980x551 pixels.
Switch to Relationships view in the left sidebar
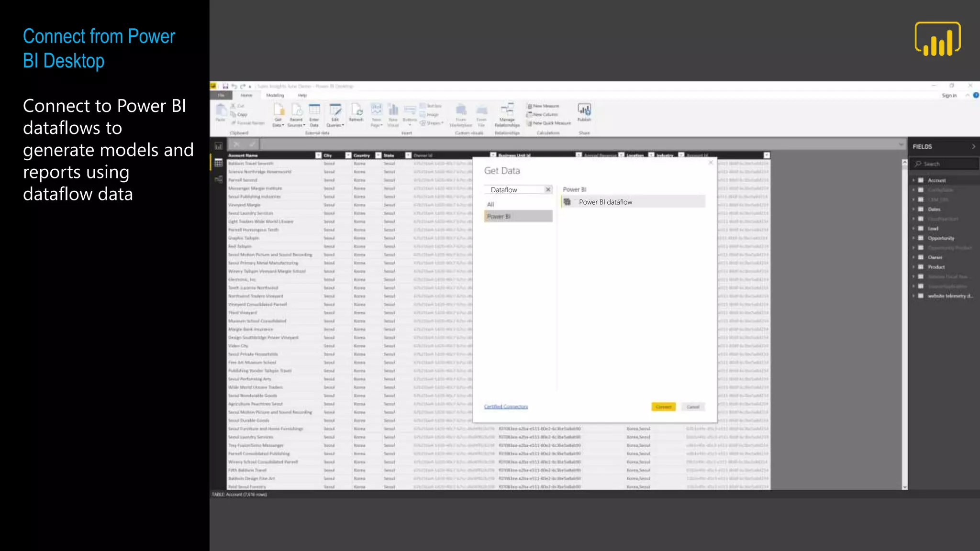pyautogui.click(x=219, y=179)
